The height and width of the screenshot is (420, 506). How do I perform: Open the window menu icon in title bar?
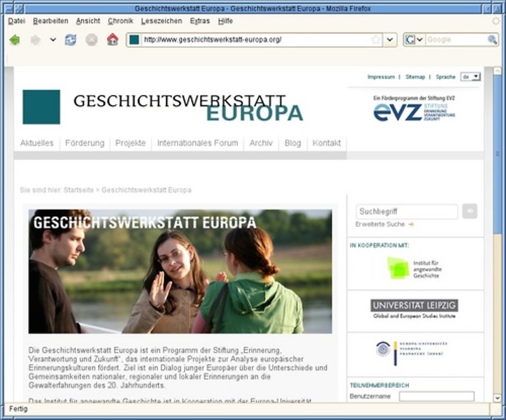pos(9,8)
